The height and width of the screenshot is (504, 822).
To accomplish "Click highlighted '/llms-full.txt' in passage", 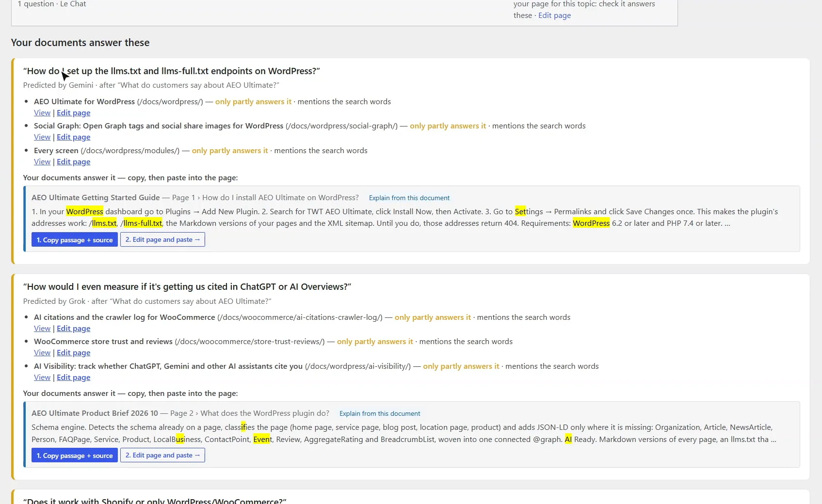I will coord(141,223).
